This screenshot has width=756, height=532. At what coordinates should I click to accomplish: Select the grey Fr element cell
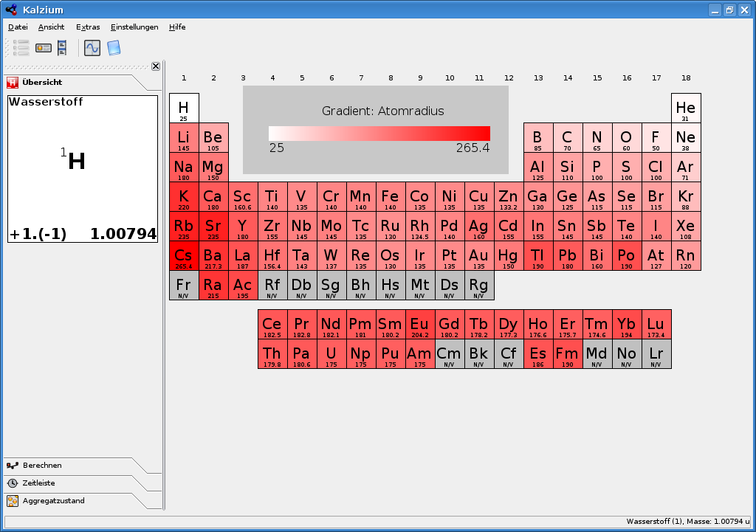click(x=184, y=286)
